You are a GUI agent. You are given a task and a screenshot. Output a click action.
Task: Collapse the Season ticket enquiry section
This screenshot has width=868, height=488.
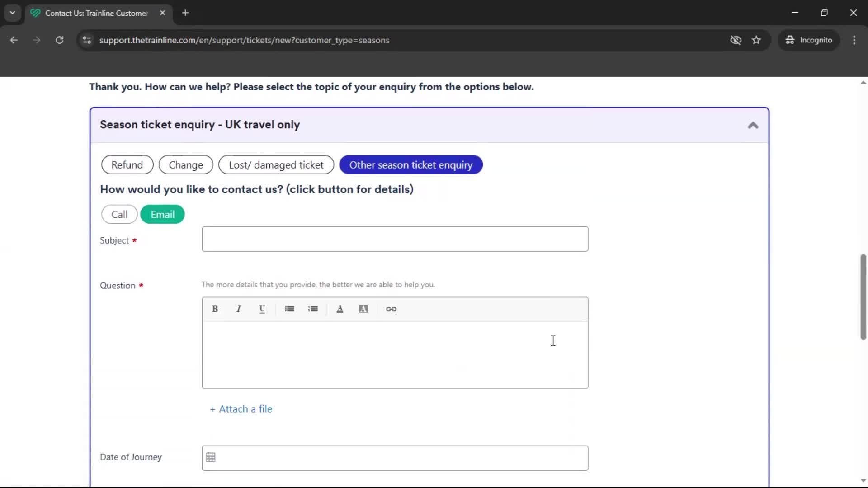pyautogui.click(x=752, y=125)
